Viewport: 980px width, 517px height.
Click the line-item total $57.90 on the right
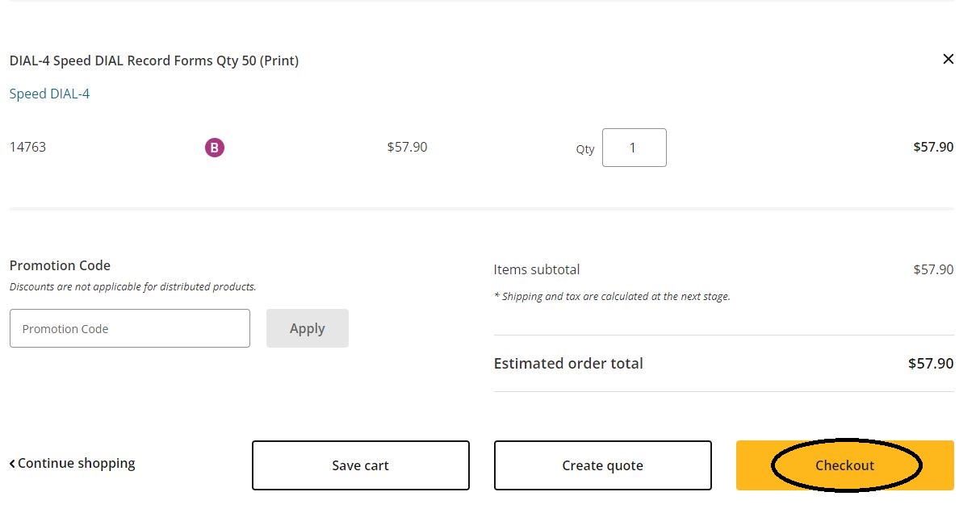tap(933, 147)
